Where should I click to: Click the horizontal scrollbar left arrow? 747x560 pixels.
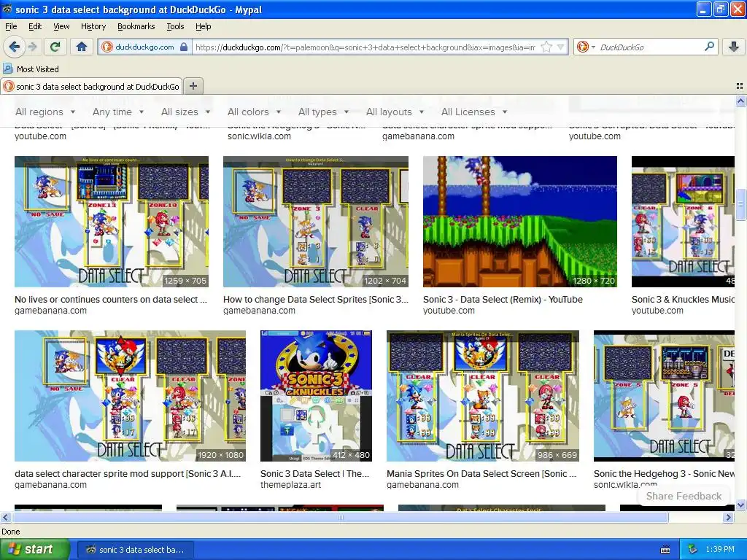[x=5, y=517]
